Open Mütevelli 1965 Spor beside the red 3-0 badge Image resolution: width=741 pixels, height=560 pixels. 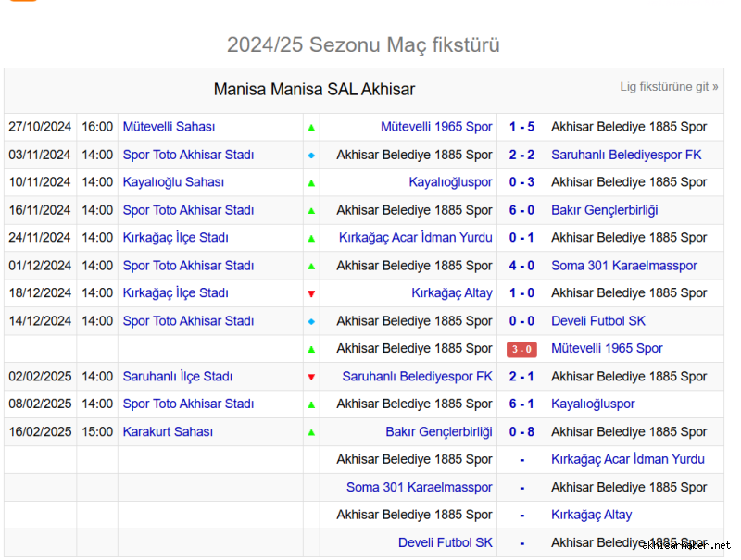click(607, 348)
